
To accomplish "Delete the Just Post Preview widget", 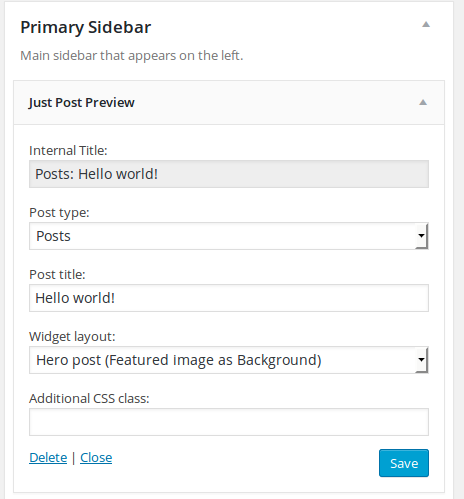I will [x=48, y=458].
